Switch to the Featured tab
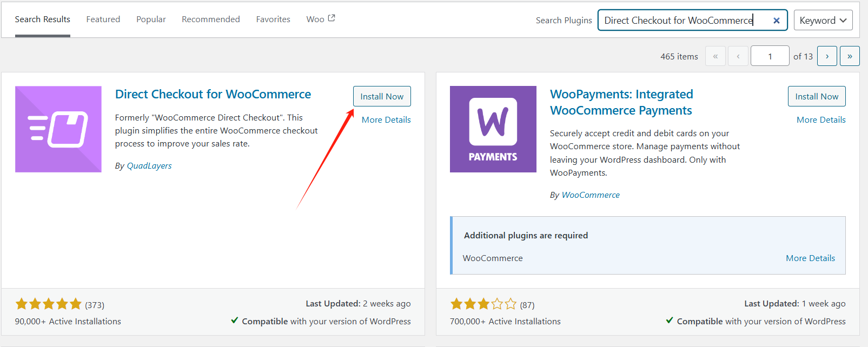 103,19
